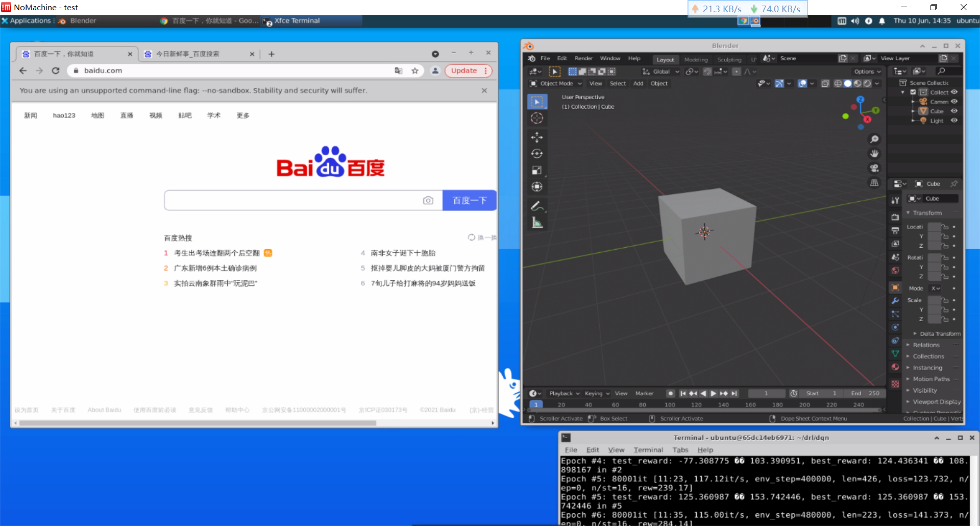980x526 pixels.
Task: Toggle snapping magnet in Blender header
Action: click(x=707, y=72)
